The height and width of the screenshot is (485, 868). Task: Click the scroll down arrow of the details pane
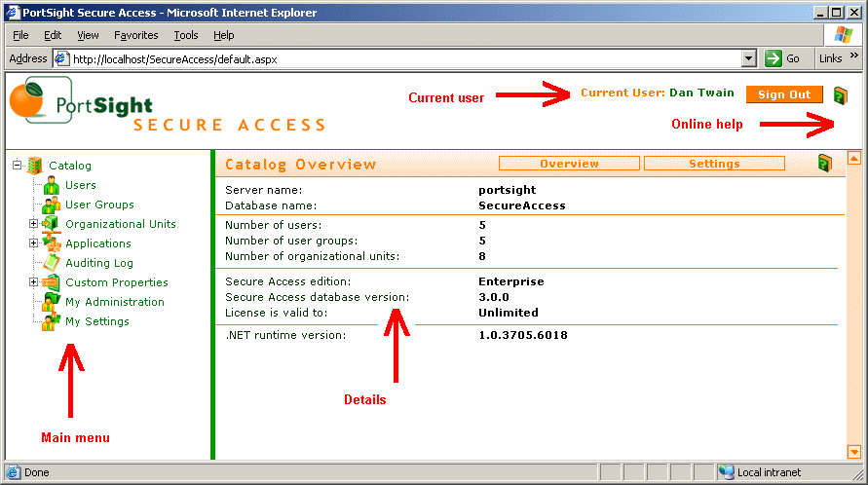pos(854,452)
